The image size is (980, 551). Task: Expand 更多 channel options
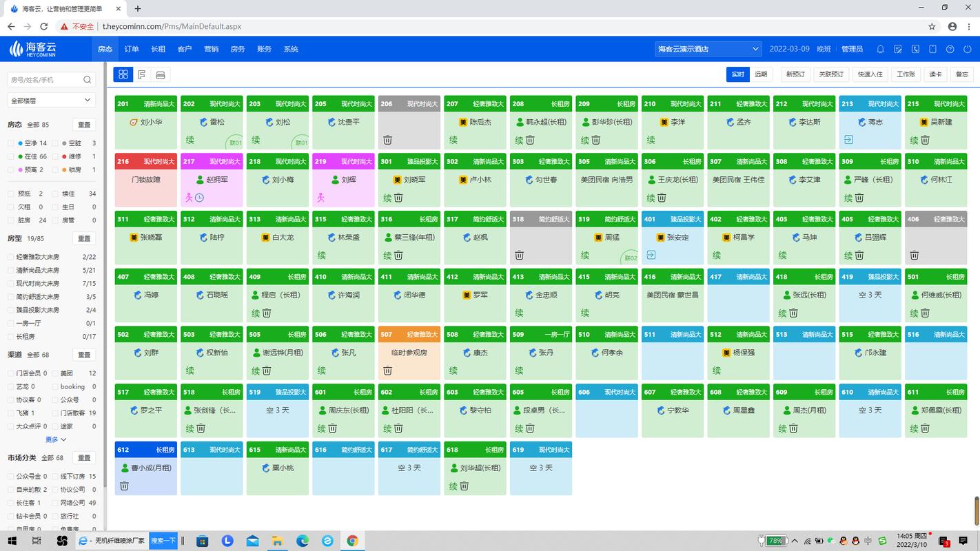(x=56, y=439)
